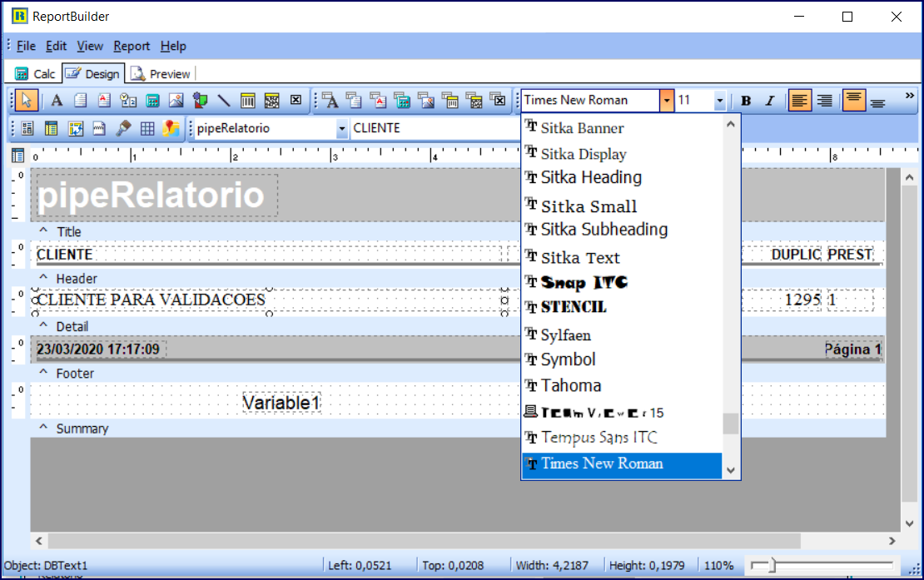Pick the Memo component tool
This screenshot has width=924, height=580.
pos(81,100)
